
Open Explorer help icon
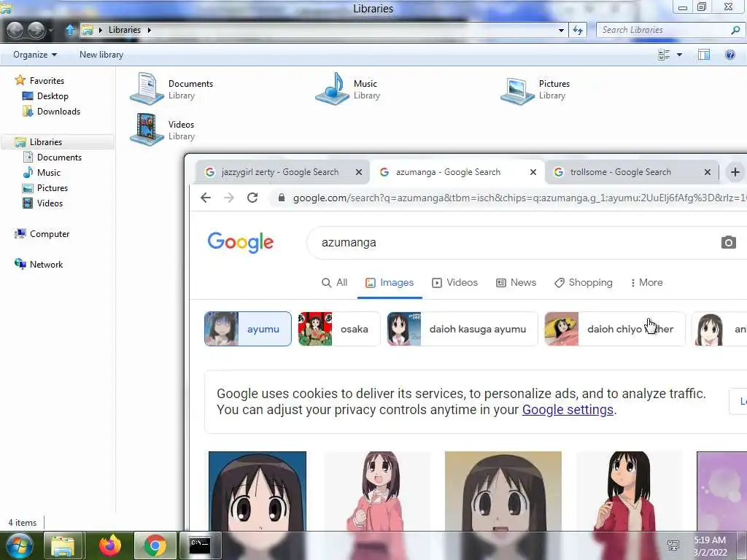coord(729,55)
